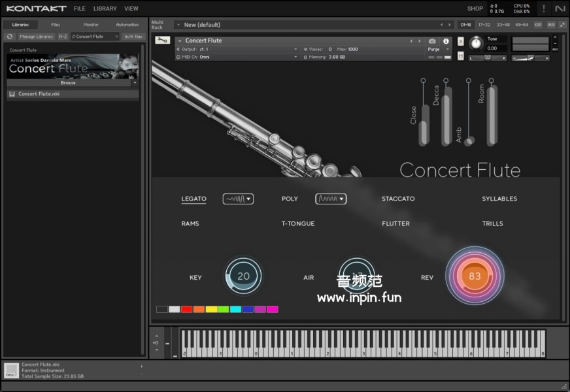Toggle the Amb mic on

click(x=469, y=80)
